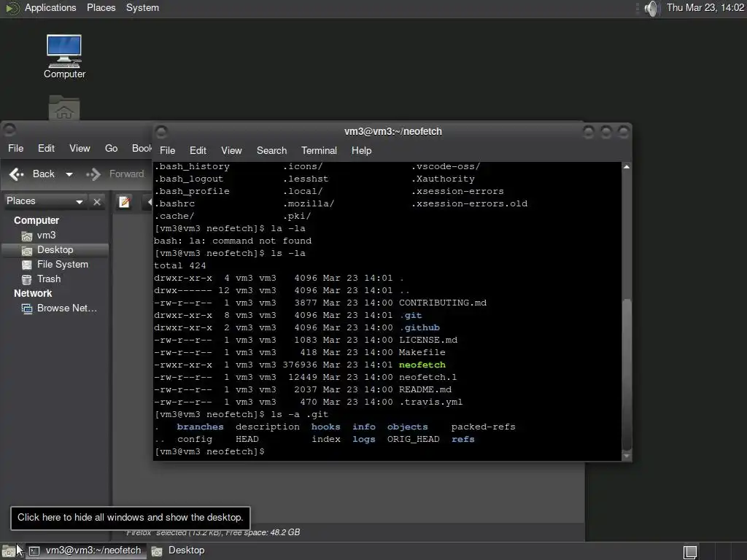The image size is (747, 560).
Task: Click the .github directory name in terminal
Action: coord(419,327)
